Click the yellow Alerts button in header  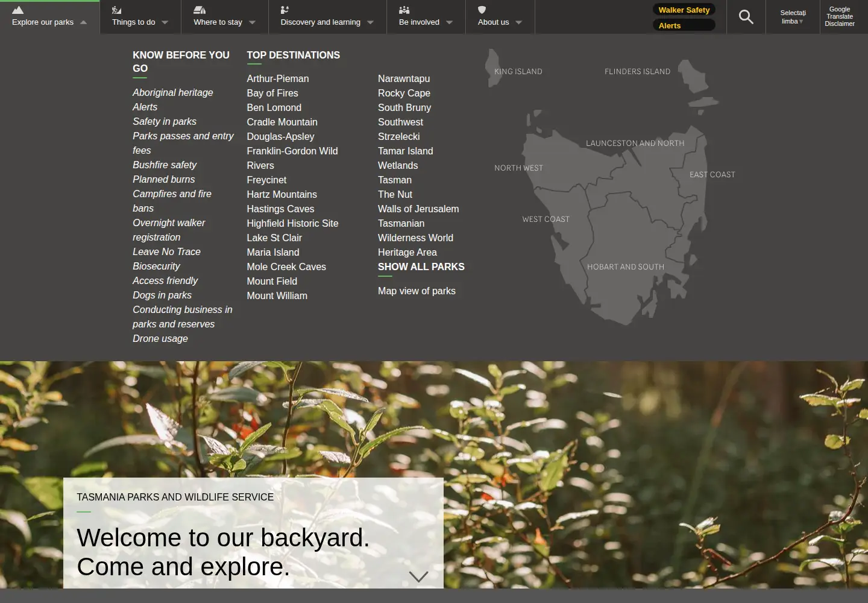tap(684, 25)
